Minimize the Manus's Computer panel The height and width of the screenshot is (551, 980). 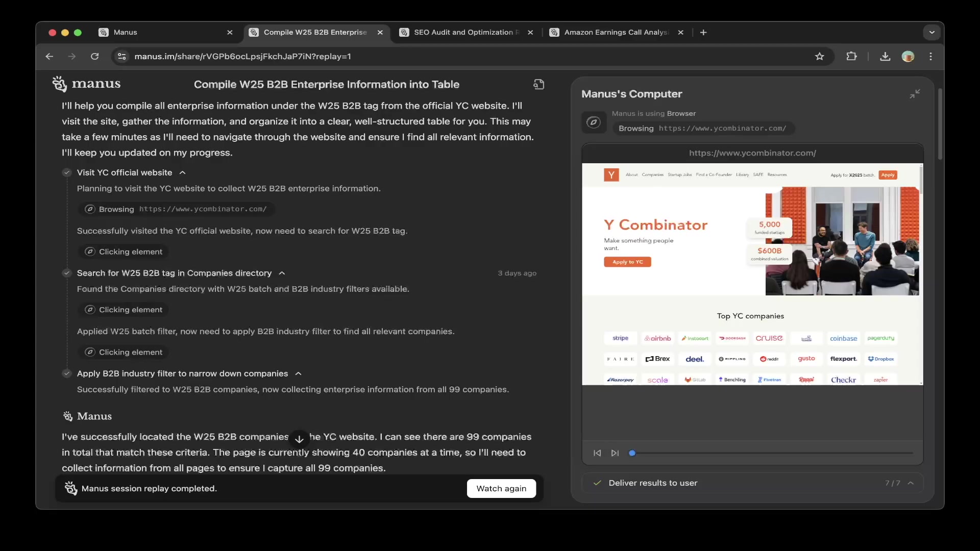pos(915,94)
